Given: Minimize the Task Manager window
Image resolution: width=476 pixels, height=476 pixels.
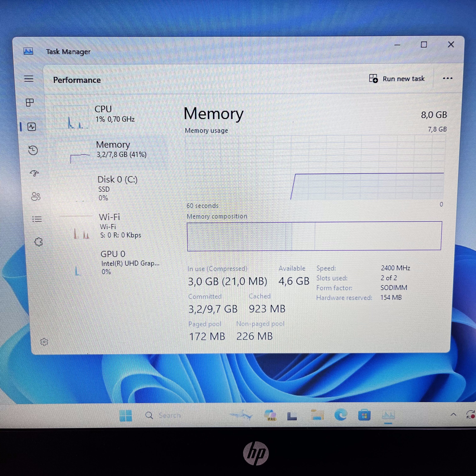Looking at the screenshot, I should [x=397, y=45].
